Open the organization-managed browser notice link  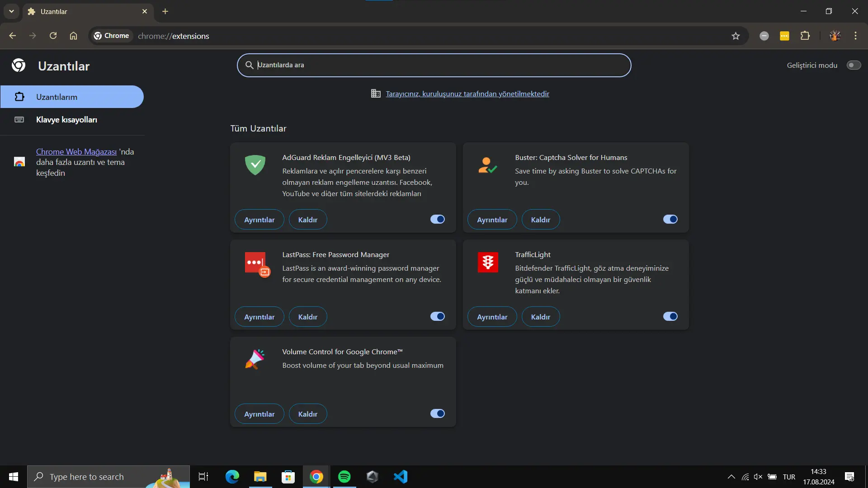467,94
